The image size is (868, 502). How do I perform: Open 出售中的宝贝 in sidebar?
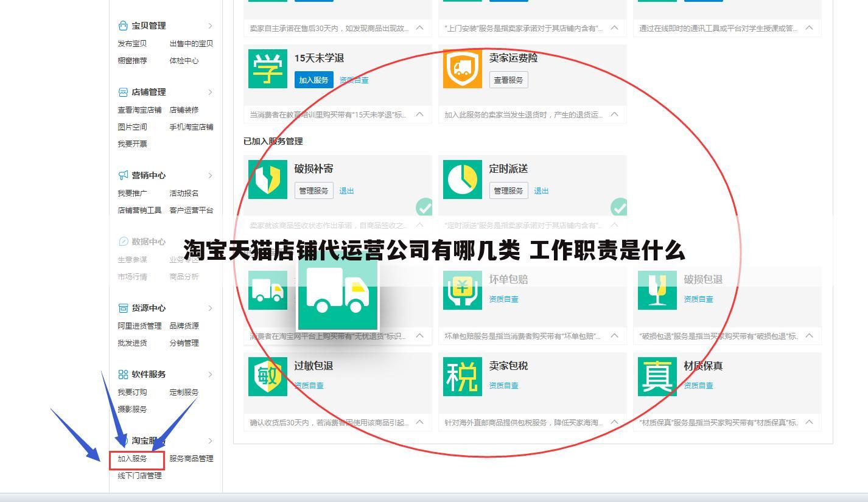[191, 43]
